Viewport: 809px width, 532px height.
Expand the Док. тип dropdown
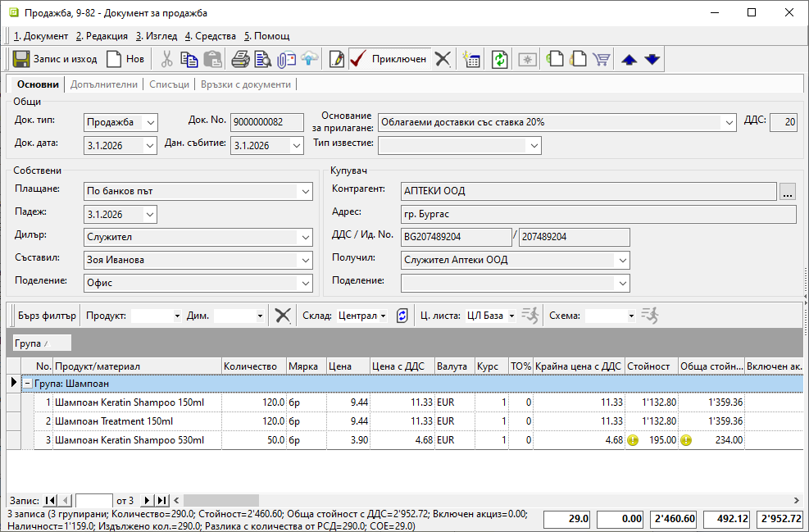(x=149, y=122)
